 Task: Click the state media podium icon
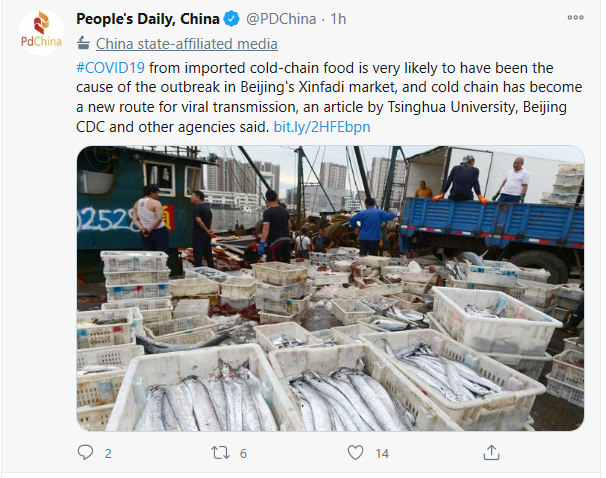[x=83, y=43]
